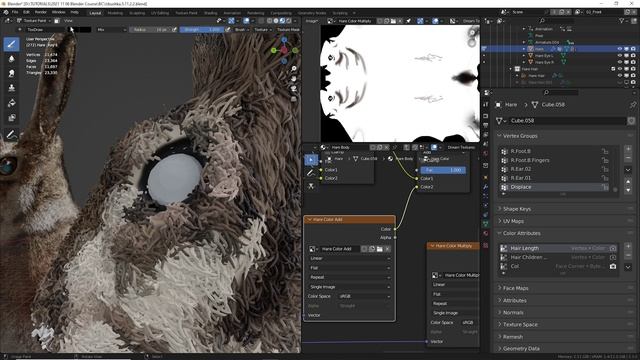Select the node editor Select Box tool

[x=311, y=160]
